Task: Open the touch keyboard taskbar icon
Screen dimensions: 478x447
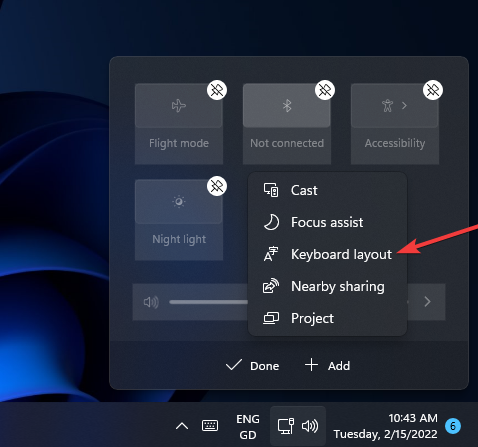Action: click(210, 426)
